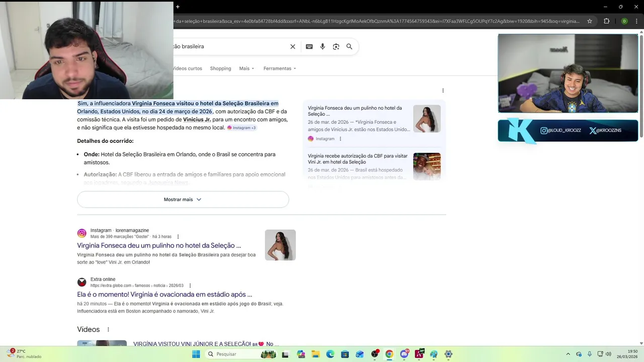Open AI overview three-dot options
Image resolution: width=644 pixels, height=362 pixels.
443,90
